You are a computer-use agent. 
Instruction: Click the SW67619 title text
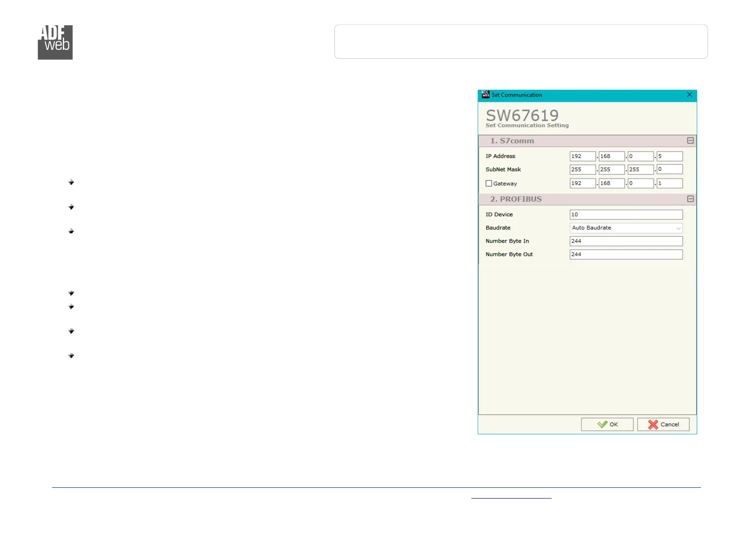522,115
